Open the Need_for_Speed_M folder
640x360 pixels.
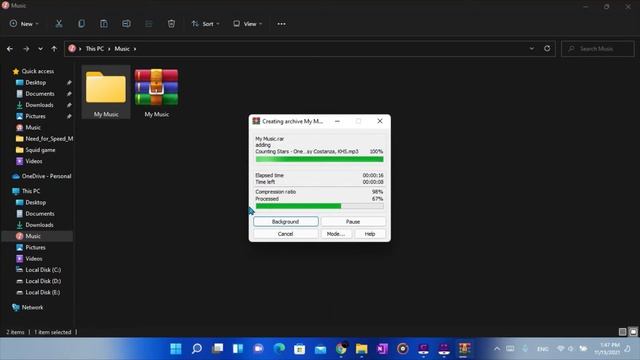(x=49, y=139)
